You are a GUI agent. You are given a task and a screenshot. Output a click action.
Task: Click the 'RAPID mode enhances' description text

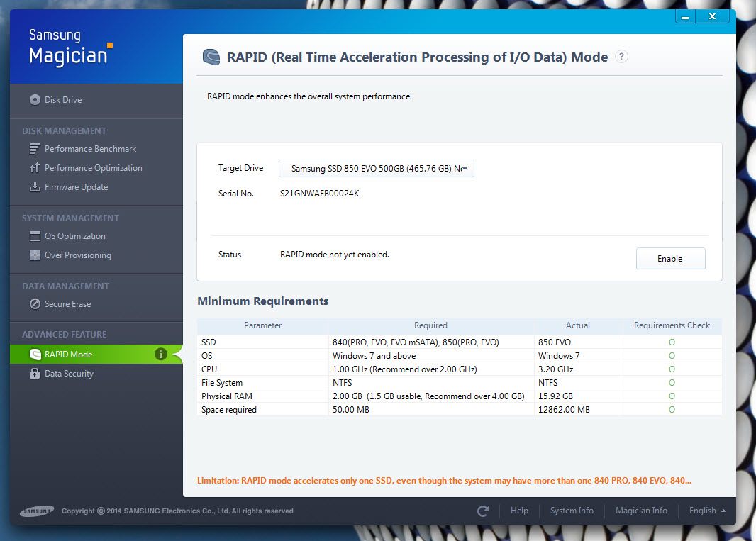(x=309, y=96)
